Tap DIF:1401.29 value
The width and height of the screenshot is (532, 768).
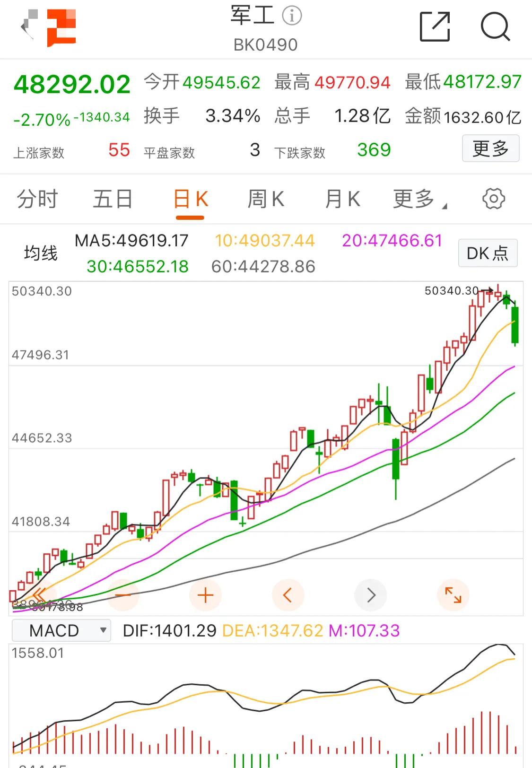point(170,630)
